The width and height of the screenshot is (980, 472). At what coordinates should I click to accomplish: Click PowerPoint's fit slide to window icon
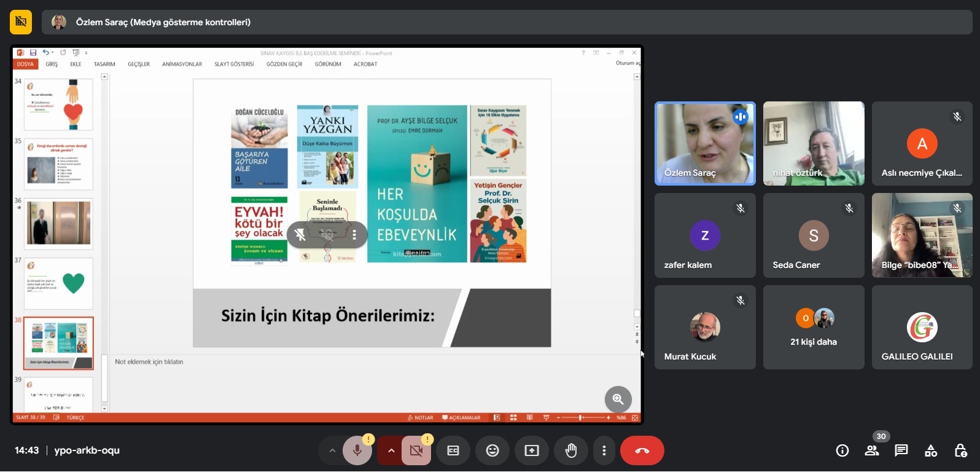coord(635,417)
